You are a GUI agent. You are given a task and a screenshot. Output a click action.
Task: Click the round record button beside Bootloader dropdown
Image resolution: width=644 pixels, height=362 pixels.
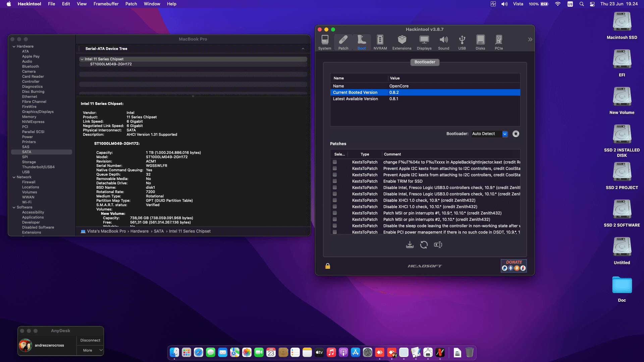pos(516,134)
